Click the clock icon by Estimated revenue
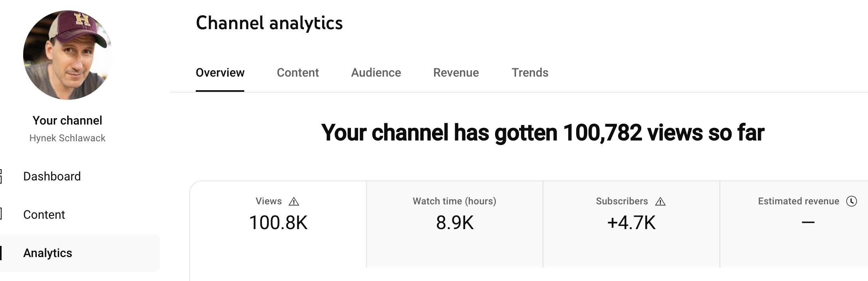The height and width of the screenshot is (281, 868). coord(852,201)
